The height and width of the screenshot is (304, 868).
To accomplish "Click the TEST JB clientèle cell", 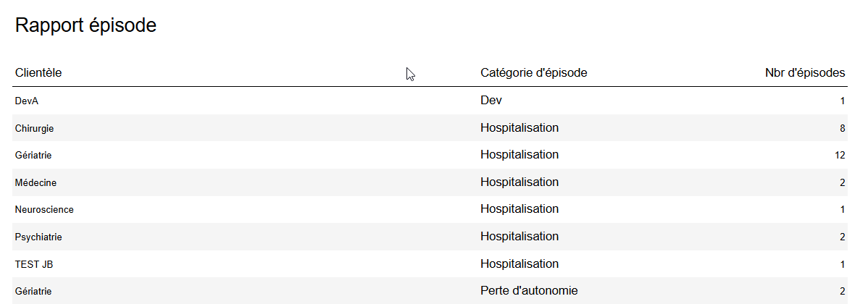I will coord(34,264).
